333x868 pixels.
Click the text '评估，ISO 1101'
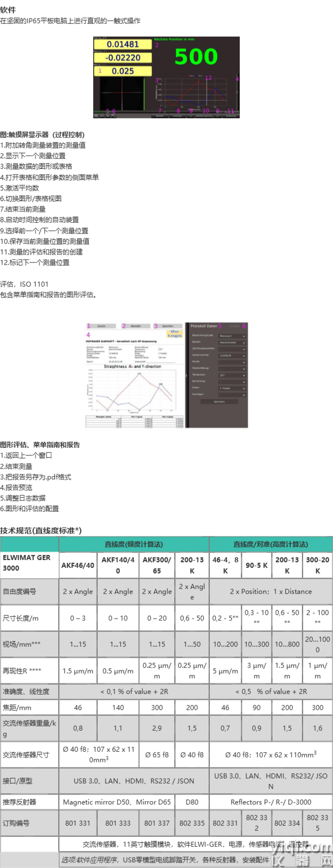(24, 284)
